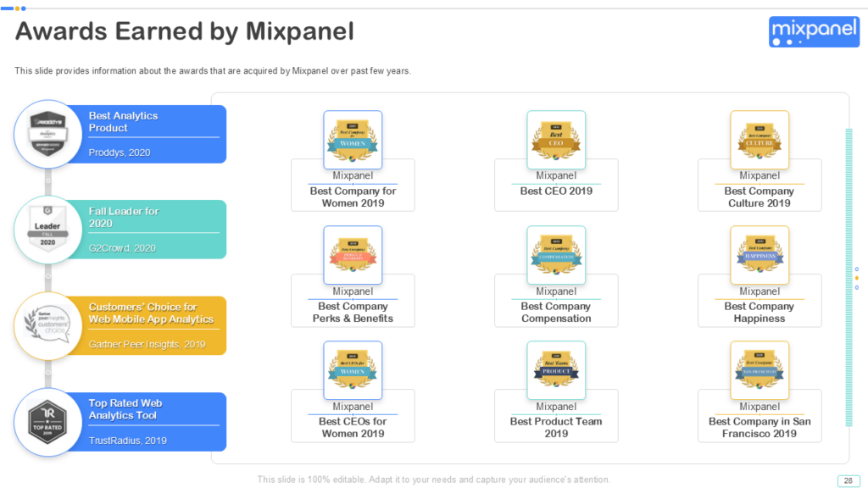The width and height of the screenshot is (868, 488).
Task: Click Best Company in San Francisco 2019 caption
Action: click(x=759, y=428)
